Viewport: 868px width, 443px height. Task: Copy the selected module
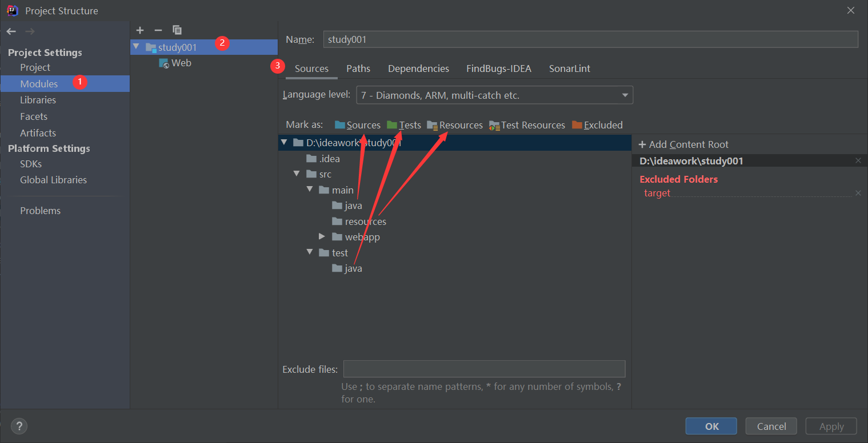point(177,30)
